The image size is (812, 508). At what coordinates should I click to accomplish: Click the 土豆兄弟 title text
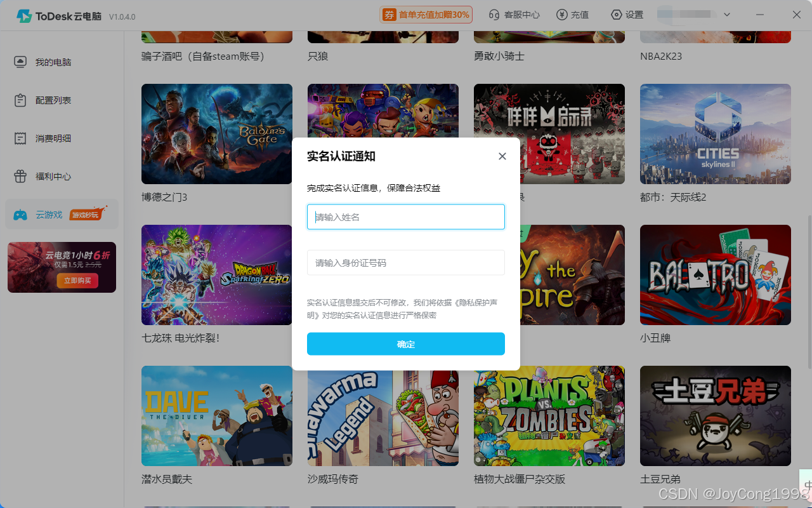[660, 479]
